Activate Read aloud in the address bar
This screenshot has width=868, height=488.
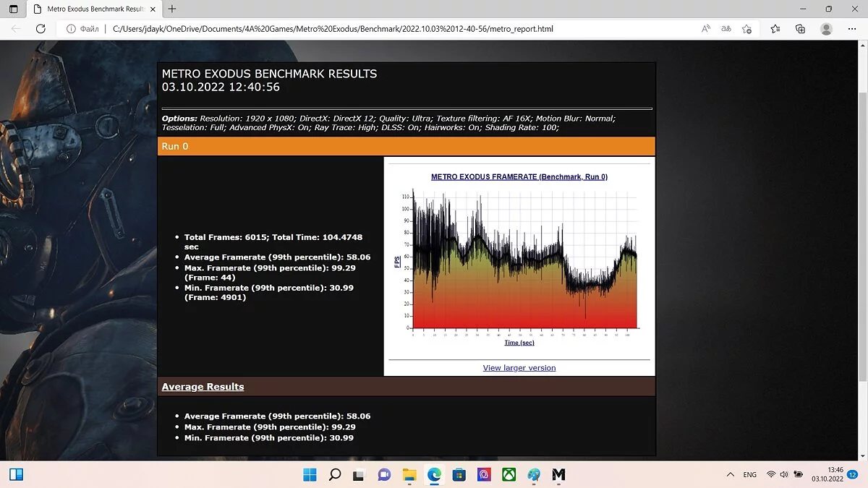[x=706, y=29]
